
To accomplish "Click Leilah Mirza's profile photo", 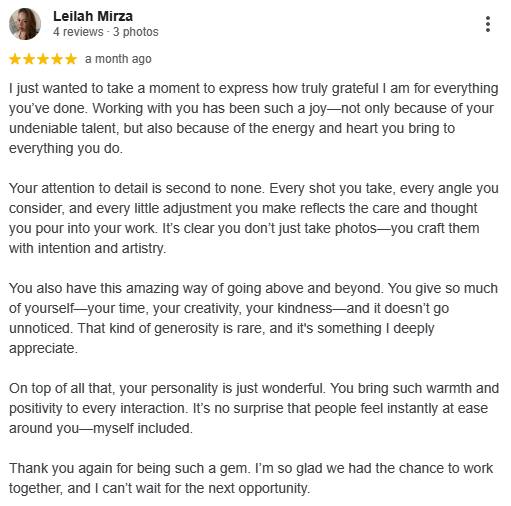I will [25, 24].
